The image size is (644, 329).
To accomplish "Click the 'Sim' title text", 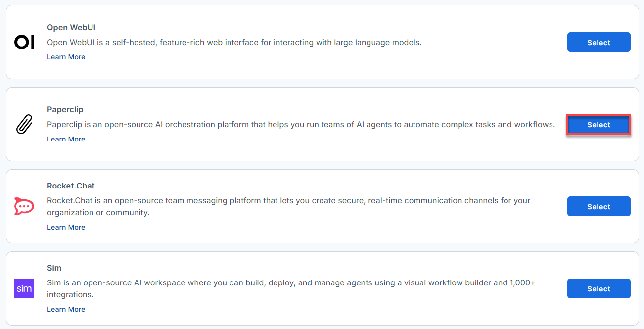I will 54,268.
